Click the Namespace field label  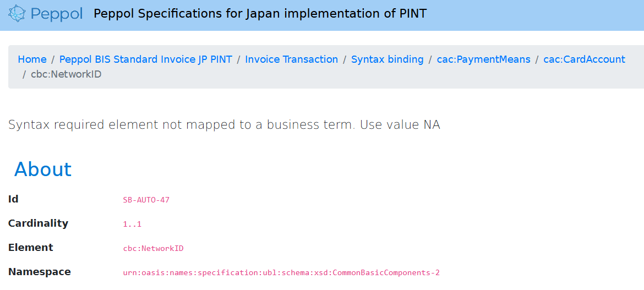(x=39, y=272)
